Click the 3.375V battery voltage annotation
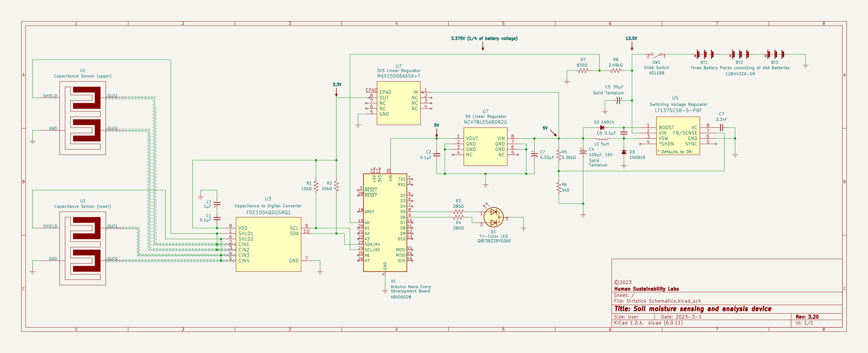The image size is (868, 353). point(484,39)
